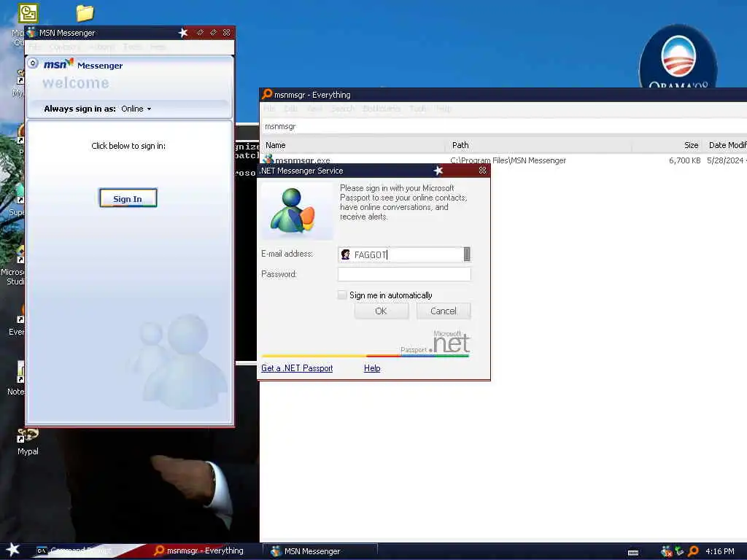The image size is (747, 560).
Task: Open the Search menu in Everything
Action: tap(343, 109)
